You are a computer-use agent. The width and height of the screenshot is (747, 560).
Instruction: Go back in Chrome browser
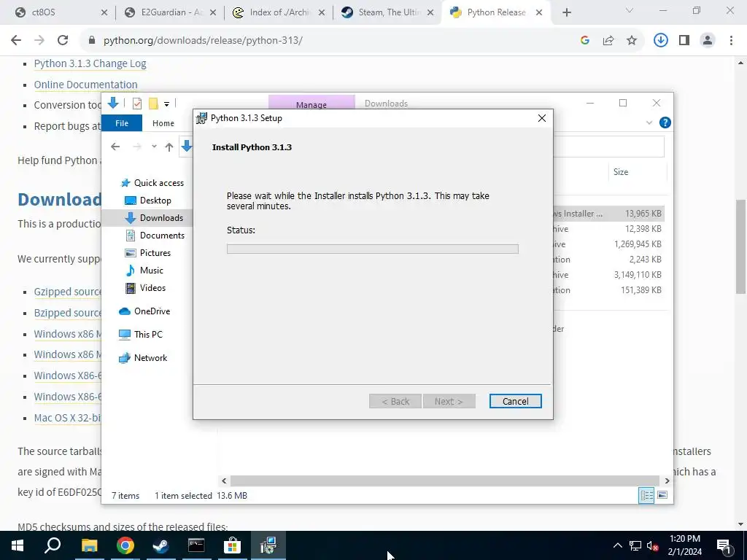(16, 41)
